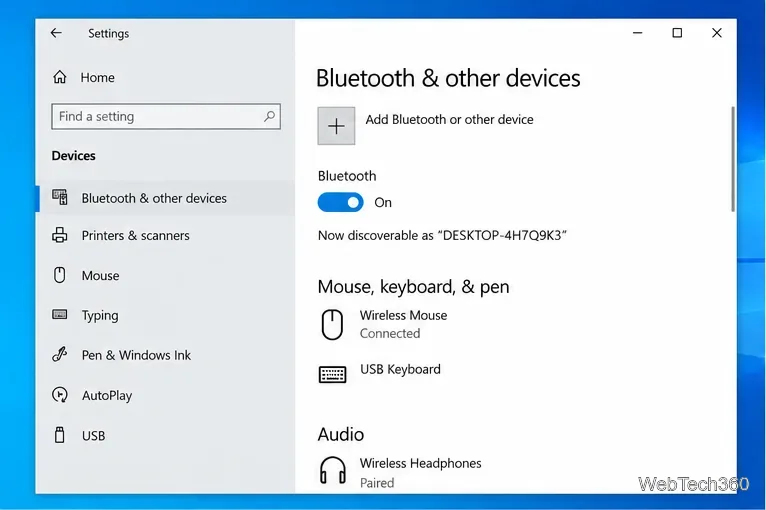Click the plus button to add a device
The height and width of the screenshot is (510, 766).
[x=336, y=126]
